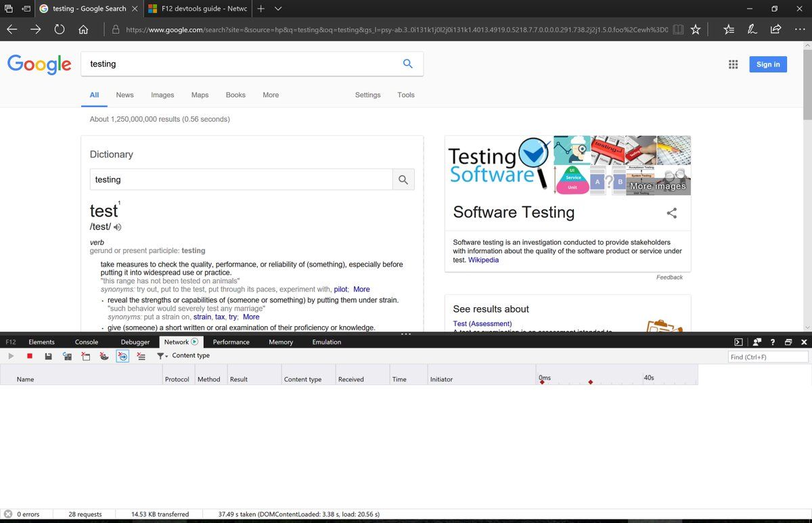Viewport: 812px width, 523px height.
Task: Click the Clear cookies icon
Action: pos(104,356)
